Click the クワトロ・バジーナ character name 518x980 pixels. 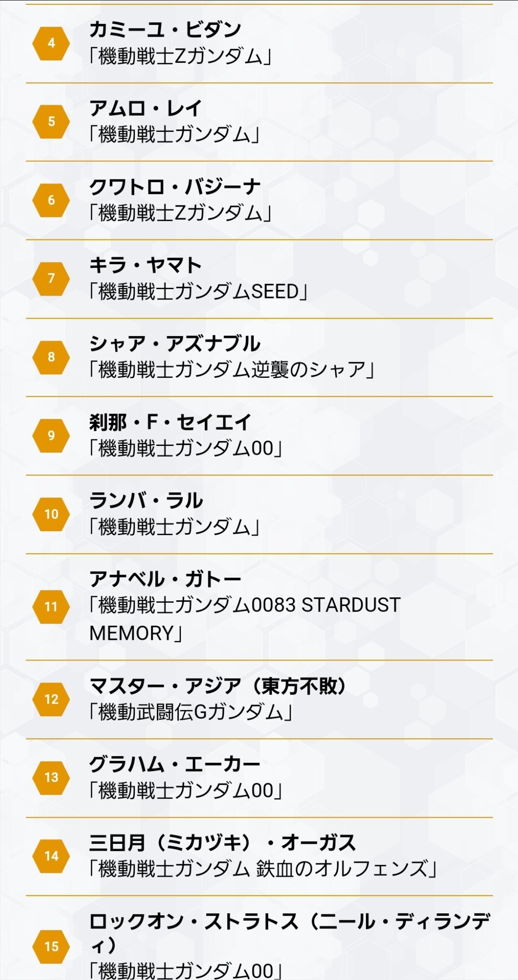point(174,187)
